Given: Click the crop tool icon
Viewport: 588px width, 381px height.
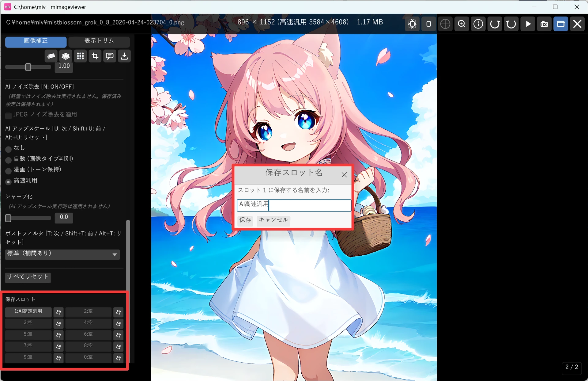Looking at the screenshot, I should [95, 56].
